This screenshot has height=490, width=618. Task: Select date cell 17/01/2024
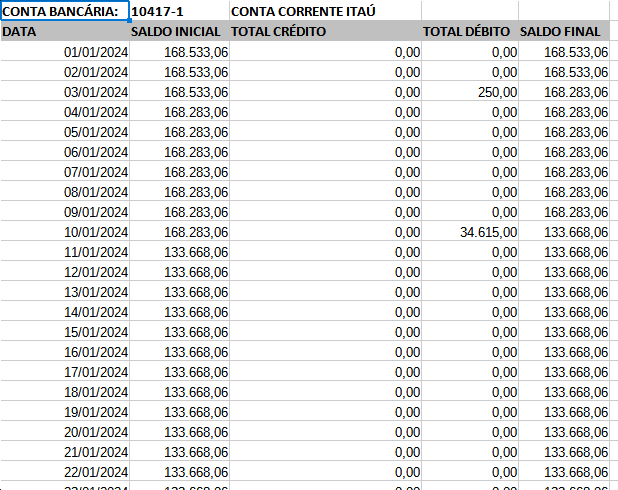coord(65,372)
